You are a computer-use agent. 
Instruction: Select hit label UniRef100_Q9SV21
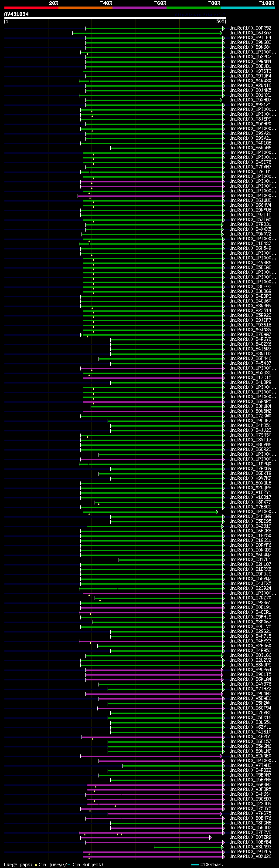click(x=250, y=138)
